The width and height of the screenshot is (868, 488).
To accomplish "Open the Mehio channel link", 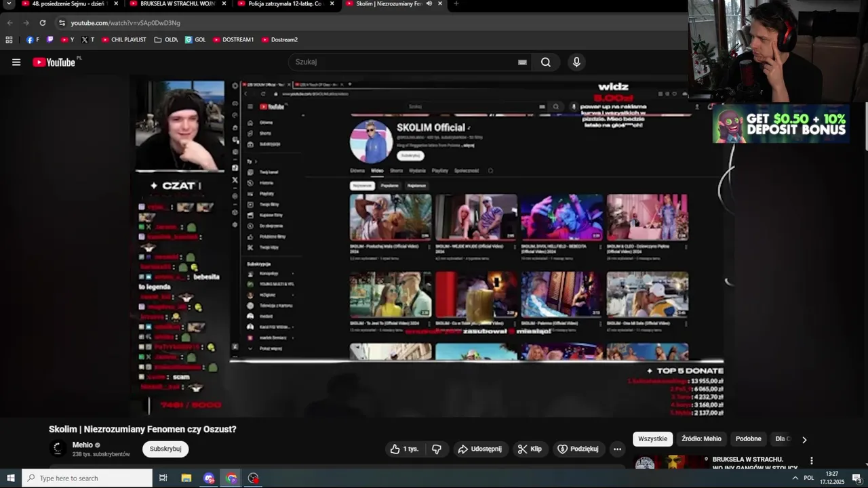I will (x=83, y=445).
